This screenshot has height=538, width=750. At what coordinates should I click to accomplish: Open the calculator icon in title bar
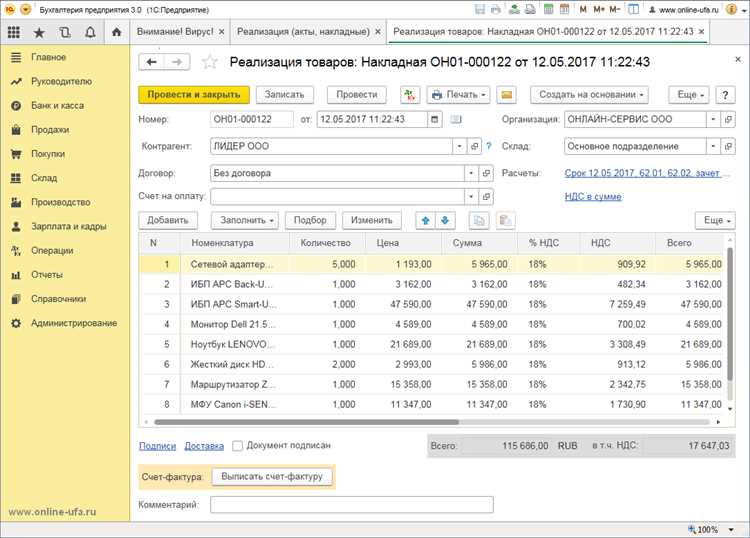tap(549, 9)
